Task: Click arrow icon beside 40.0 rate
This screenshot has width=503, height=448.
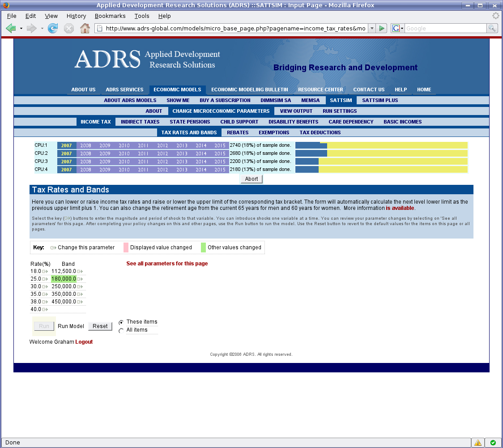Action: (x=45, y=309)
